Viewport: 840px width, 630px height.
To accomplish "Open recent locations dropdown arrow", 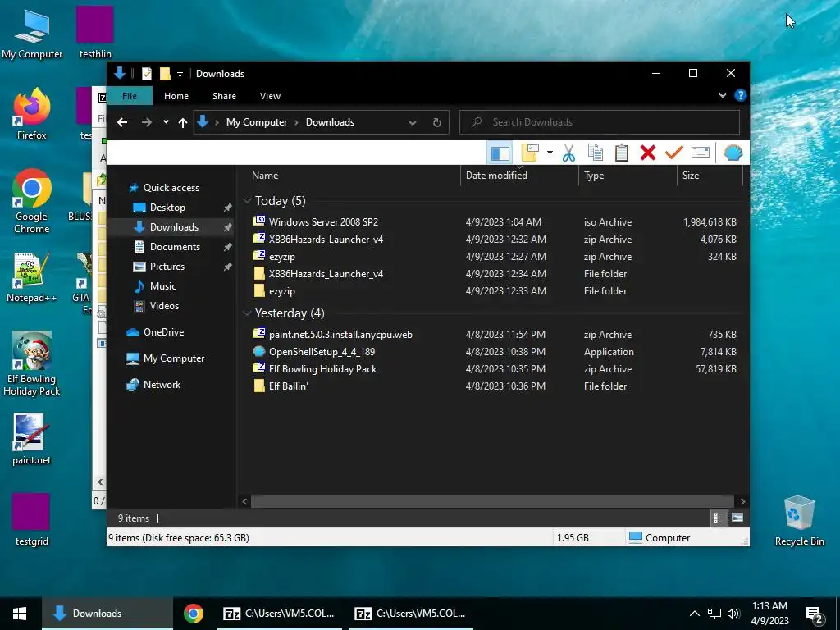I will [x=166, y=122].
